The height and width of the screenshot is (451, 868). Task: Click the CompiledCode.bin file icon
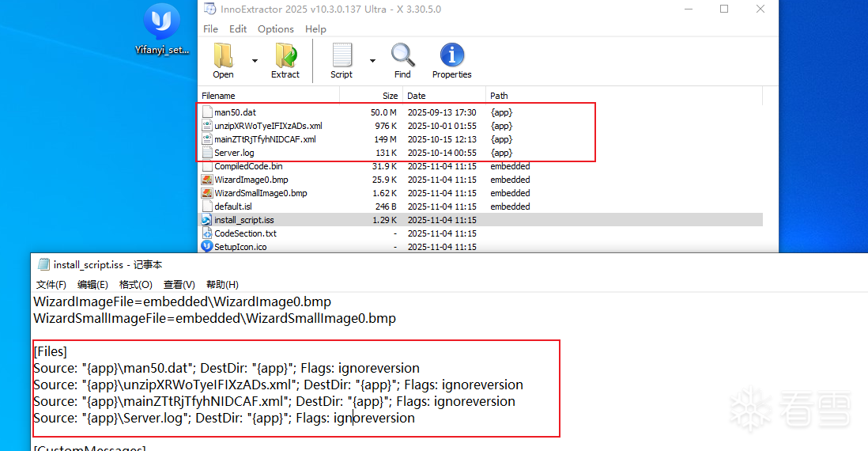[207, 166]
